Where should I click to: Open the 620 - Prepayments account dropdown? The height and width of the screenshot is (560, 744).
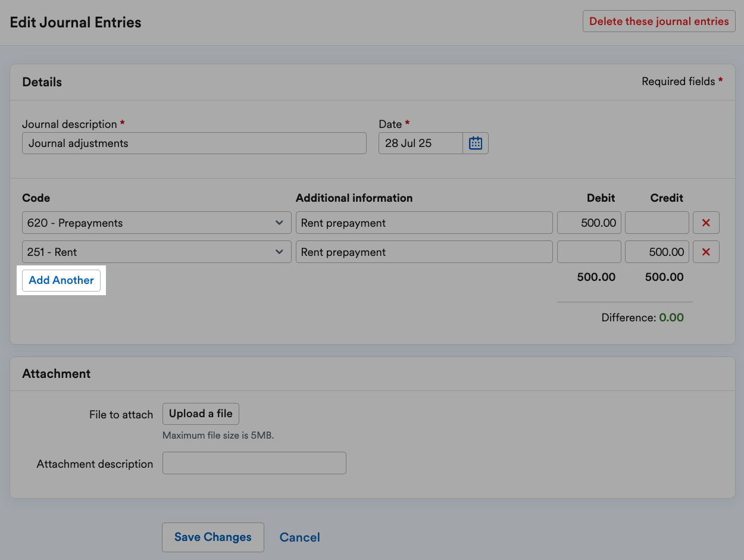click(156, 222)
